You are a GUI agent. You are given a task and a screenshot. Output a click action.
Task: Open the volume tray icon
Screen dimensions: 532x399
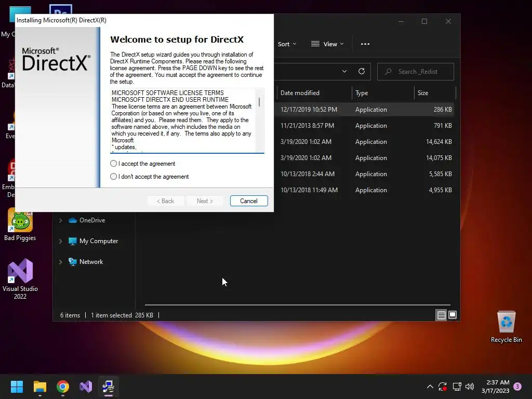coord(470,387)
